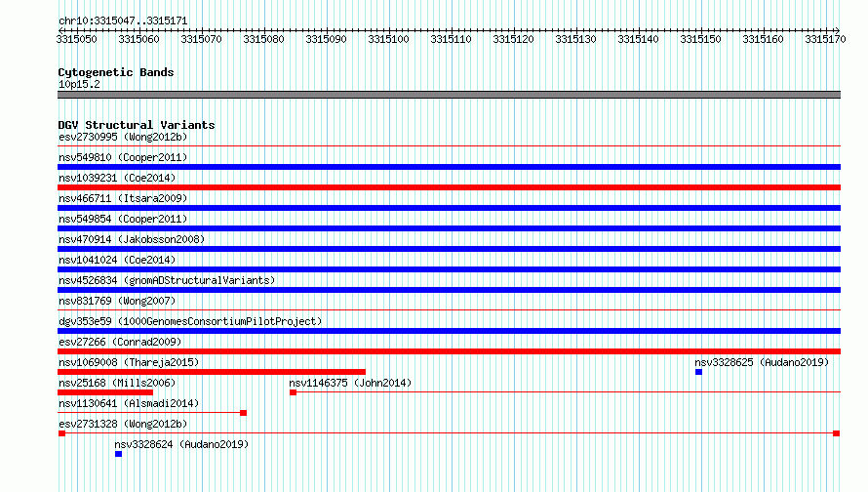Click the blue marker under nsv3328625
The image size is (868, 492).
tap(698, 372)
